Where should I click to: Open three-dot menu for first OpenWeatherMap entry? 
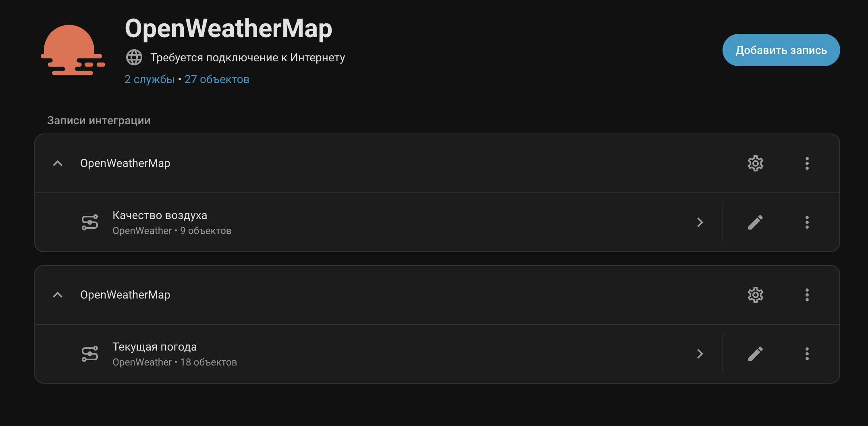click(807, 163)
